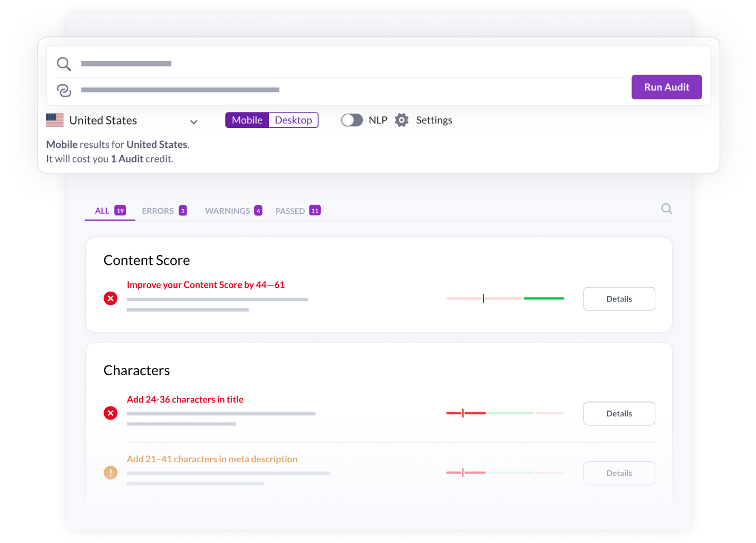Open Details for Content Score

(619, 299)
